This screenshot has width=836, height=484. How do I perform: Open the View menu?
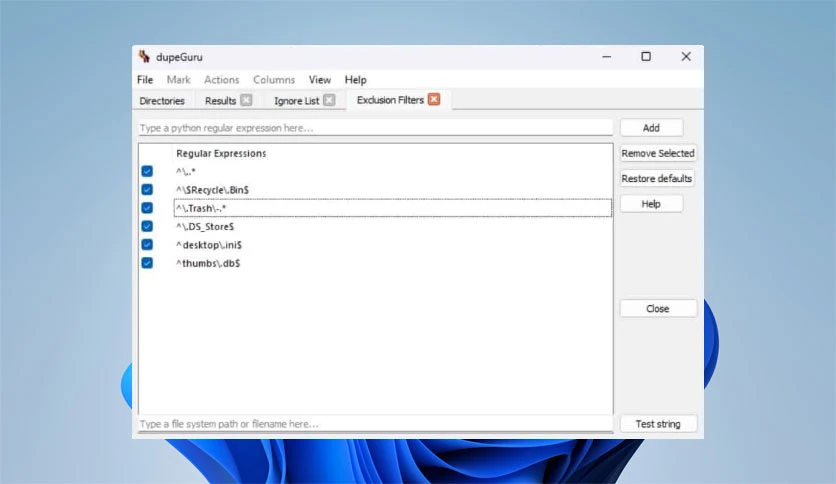click(320, 80)
